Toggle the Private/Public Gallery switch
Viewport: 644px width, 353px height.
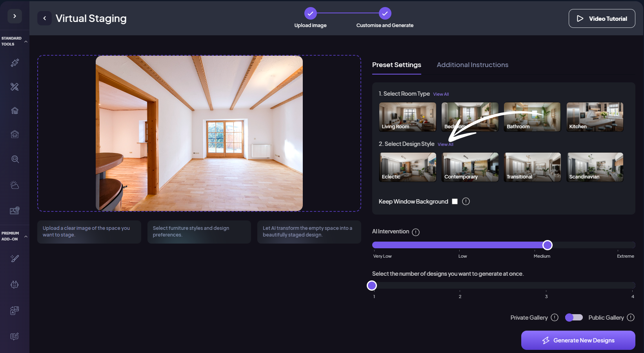[574, 317]
